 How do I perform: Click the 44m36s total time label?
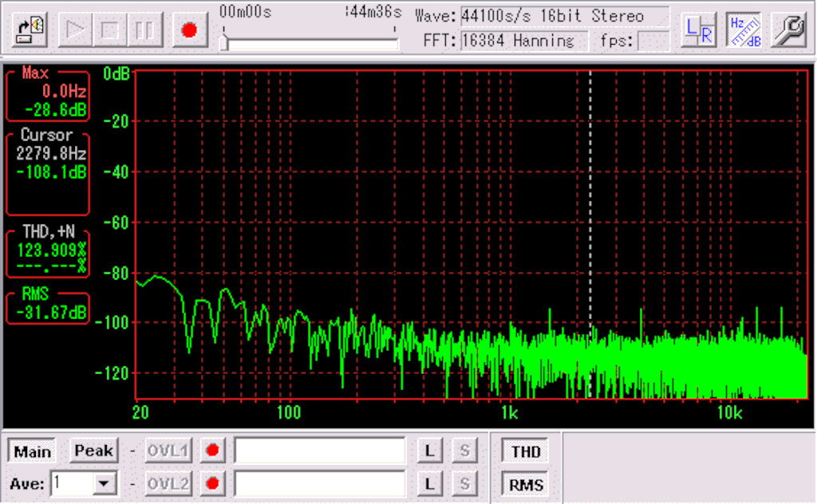pos(374,12)
